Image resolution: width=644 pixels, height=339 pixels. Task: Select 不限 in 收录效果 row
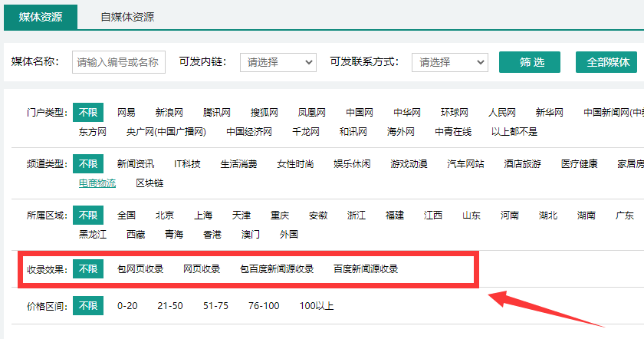click(x=87, y=269)
